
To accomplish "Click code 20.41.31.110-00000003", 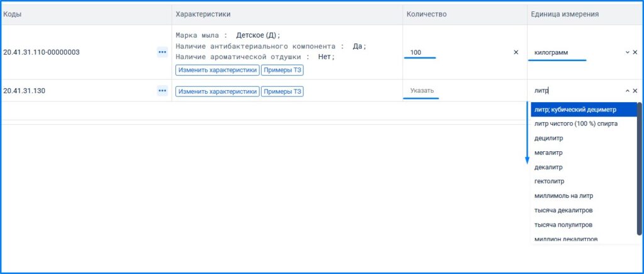I will pos(42,52).
